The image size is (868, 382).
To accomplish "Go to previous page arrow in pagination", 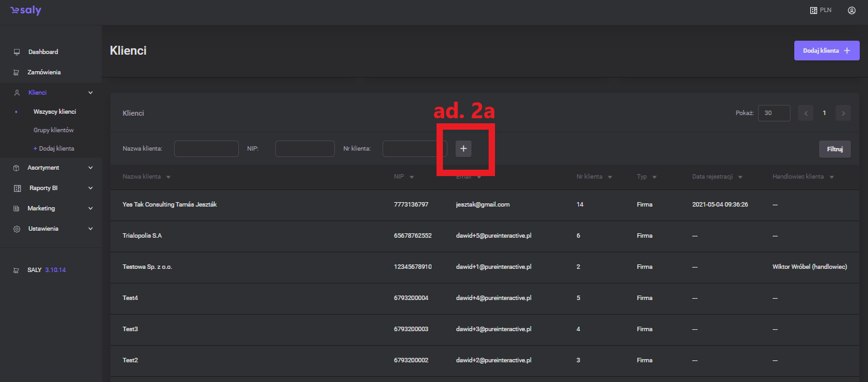I will 806,113.
